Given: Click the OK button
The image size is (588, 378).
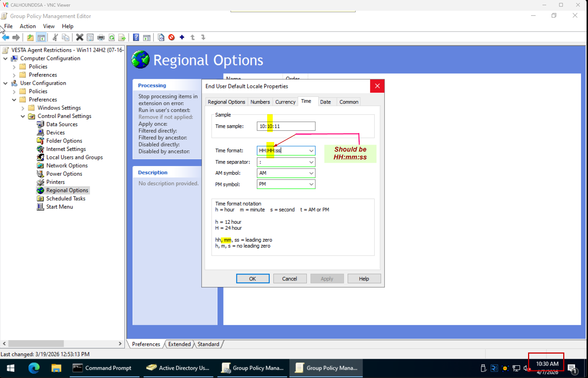Looking at the screenshot, I should (x=253, y=279).
